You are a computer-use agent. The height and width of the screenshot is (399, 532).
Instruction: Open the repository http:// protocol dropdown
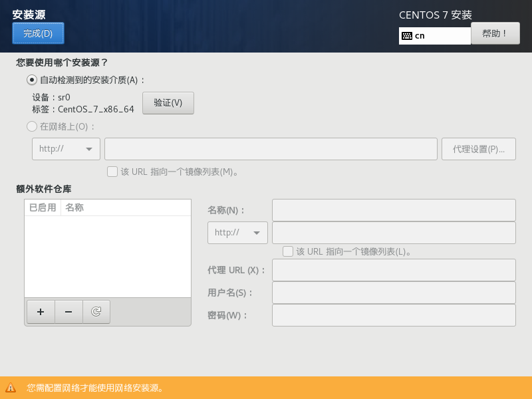coord(237,233)
